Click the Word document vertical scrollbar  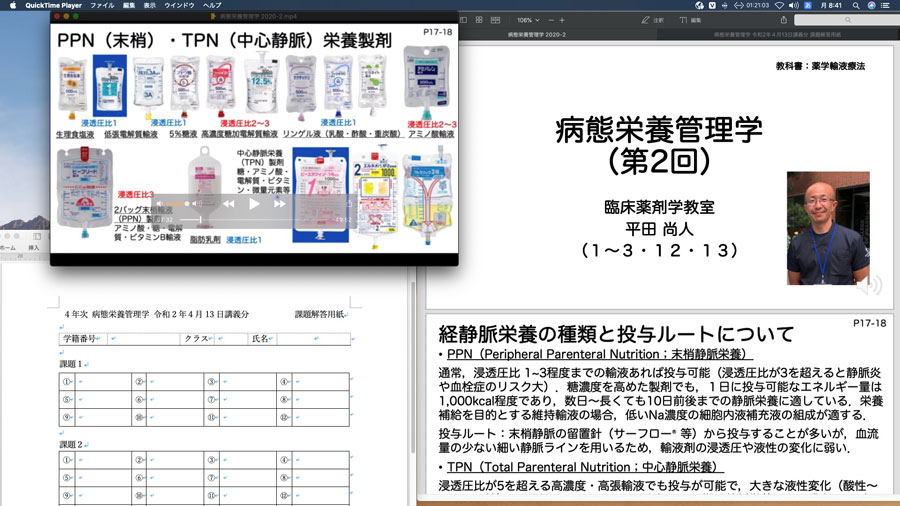point(412,367)
